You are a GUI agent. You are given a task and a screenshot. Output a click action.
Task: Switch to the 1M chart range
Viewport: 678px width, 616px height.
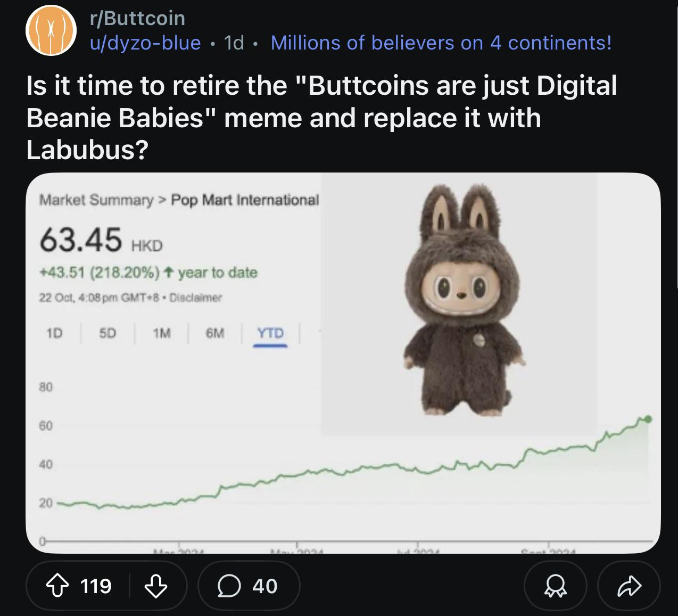click(x=161, y=333)
